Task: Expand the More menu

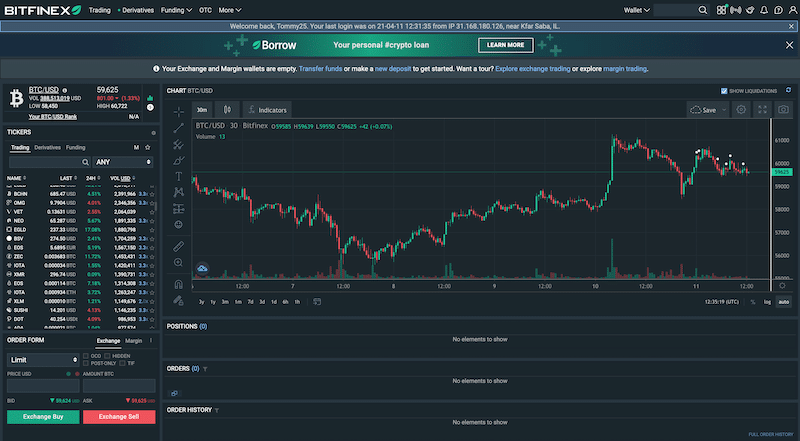Action: tap(230, 10)
